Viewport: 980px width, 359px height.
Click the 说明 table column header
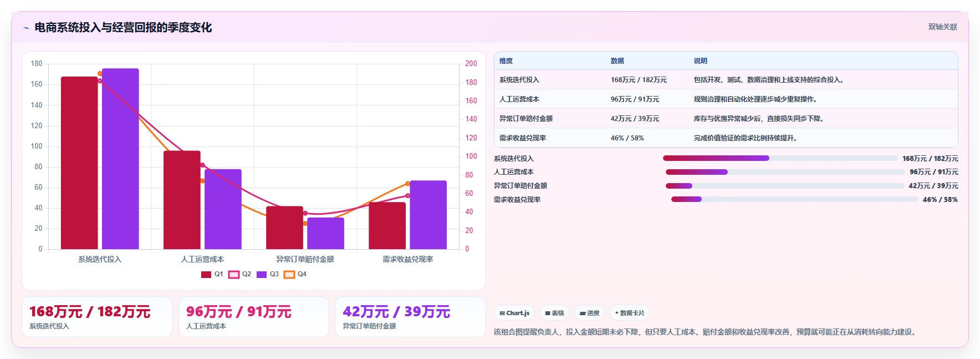tap(701, 61)
